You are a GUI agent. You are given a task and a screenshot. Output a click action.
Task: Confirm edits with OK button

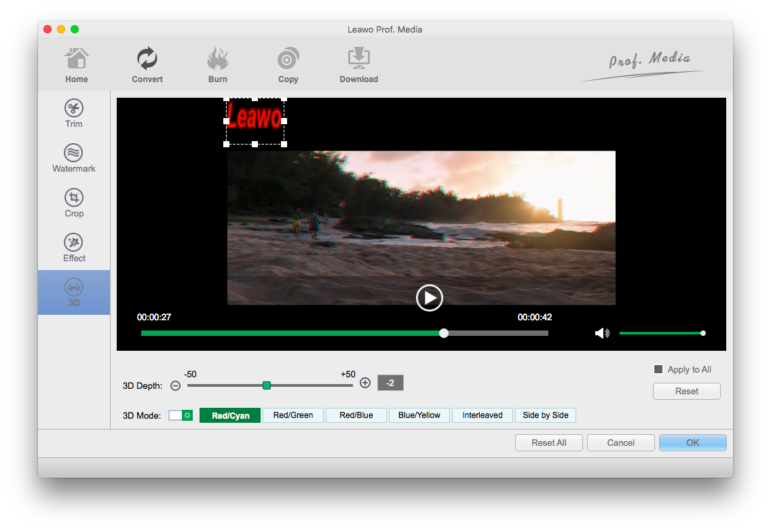point(692,443)
